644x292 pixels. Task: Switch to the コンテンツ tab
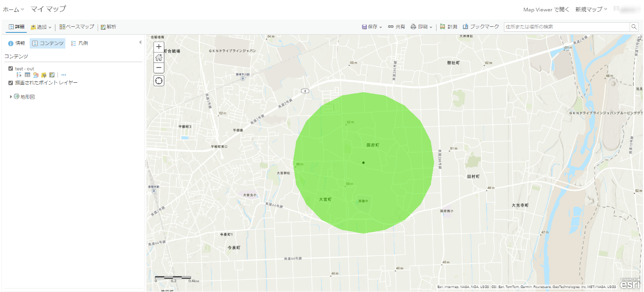click(48, 43)
